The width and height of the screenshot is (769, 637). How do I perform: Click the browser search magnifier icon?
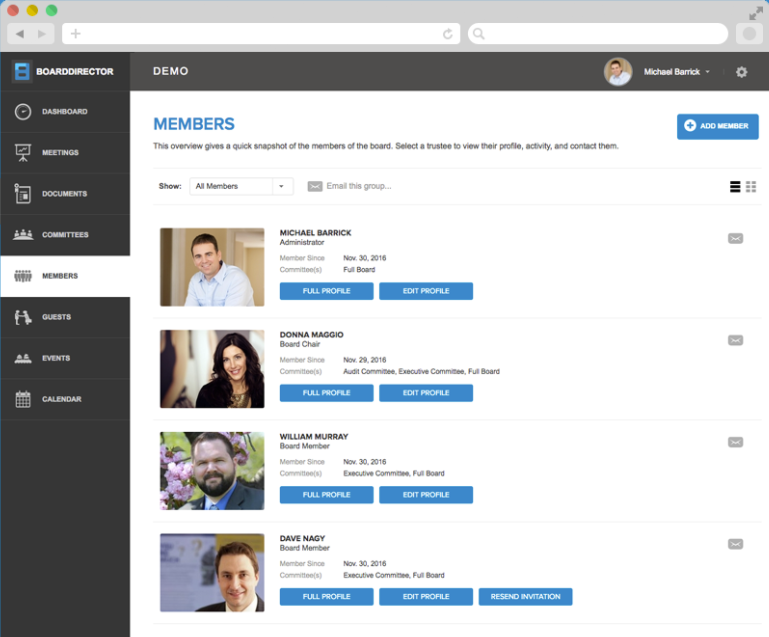pos(479,34)
